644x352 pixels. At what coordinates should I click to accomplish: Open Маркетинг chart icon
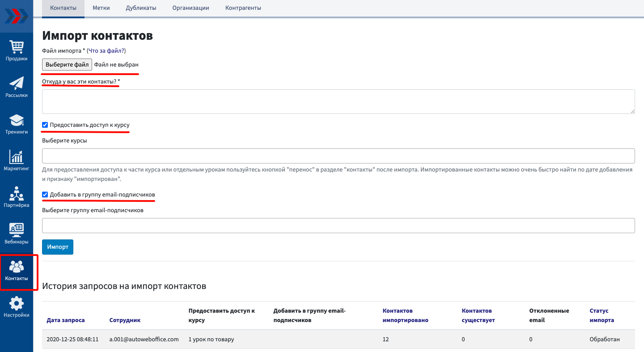point(17,157)
